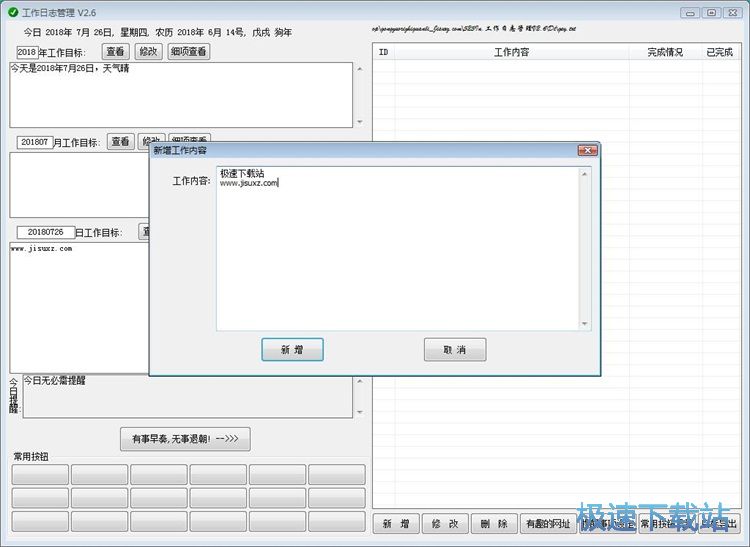
Task: Open 有趣的网址 below the work table
Action: point(548,524)
